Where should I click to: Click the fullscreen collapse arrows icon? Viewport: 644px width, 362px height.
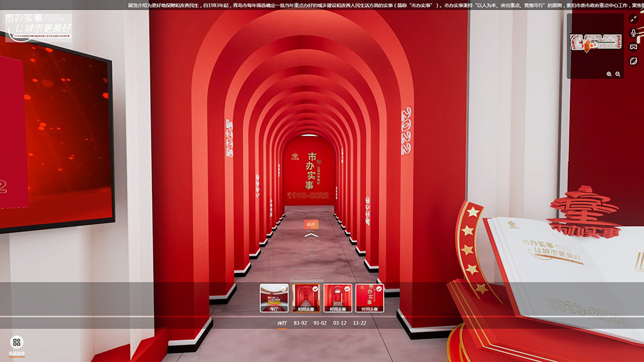click(x=634, y=19)
